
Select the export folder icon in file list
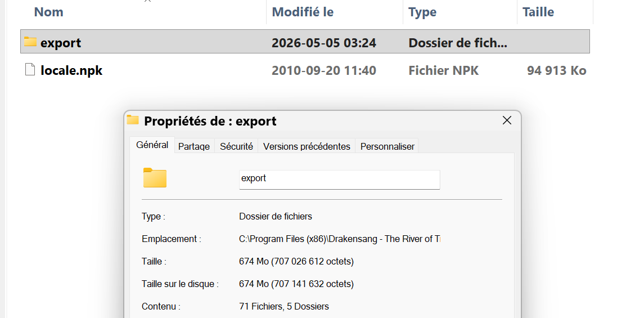[x=30, y=42]
